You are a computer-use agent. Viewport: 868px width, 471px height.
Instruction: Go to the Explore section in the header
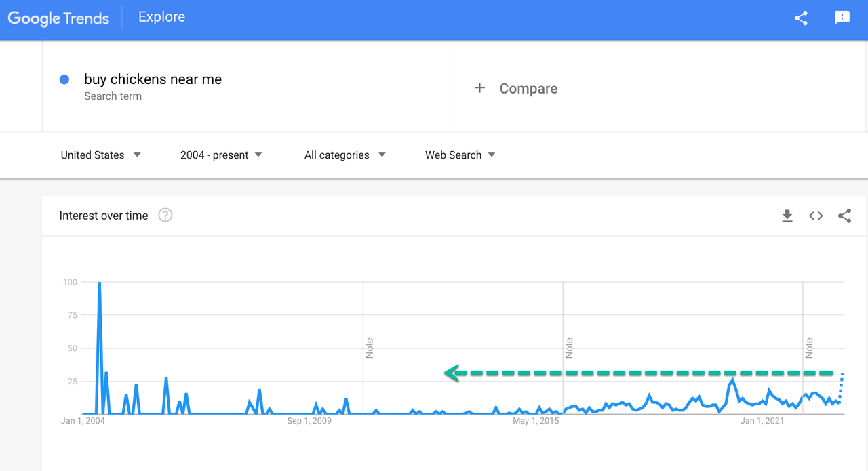(x=161, y=17)
